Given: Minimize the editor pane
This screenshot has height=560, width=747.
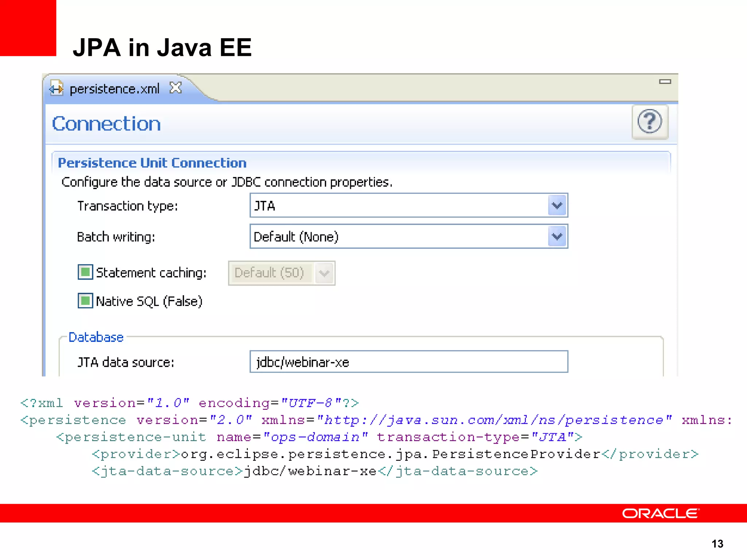Looking at the screenshot, I should click(665, 82).
